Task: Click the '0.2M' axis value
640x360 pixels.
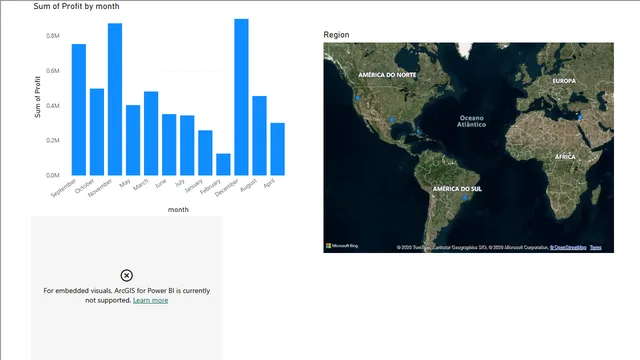Action: click(53, 140)
